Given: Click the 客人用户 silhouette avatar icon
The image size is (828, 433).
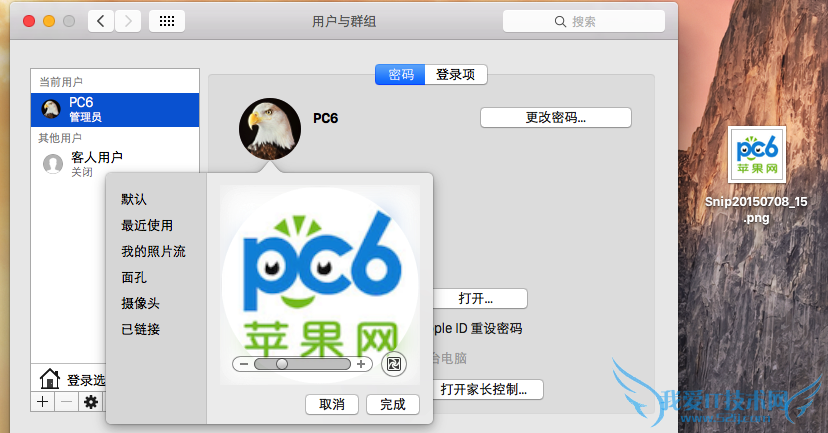Looking at the screenshot, I should [x=53, y=164].
